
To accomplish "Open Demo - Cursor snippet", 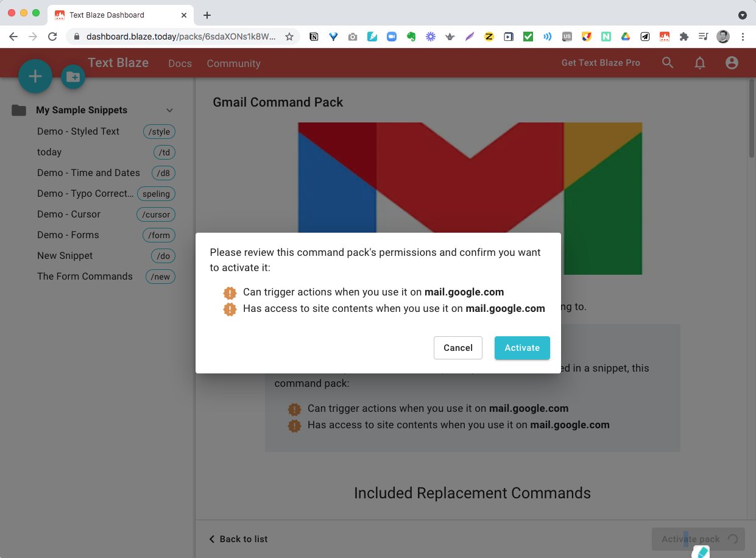I will [x=69, y=214].
